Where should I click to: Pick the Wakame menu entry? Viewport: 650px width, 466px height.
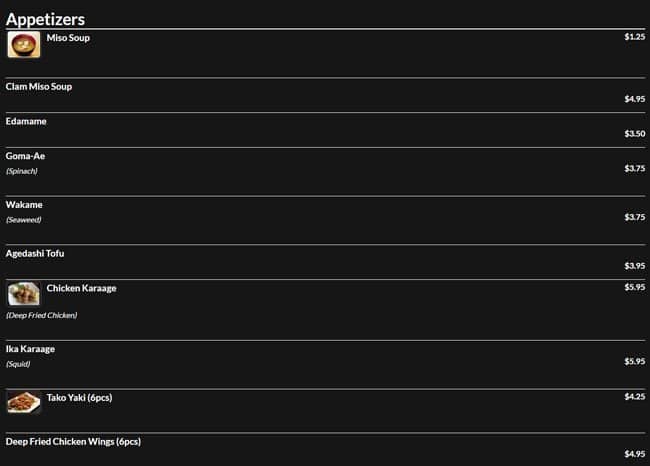[x=24, y=205]
